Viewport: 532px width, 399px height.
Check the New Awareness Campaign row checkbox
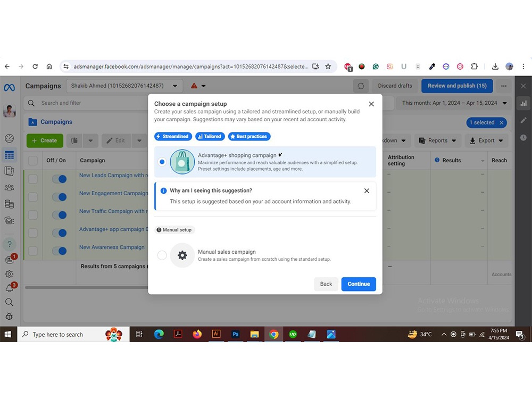point(33,251)
